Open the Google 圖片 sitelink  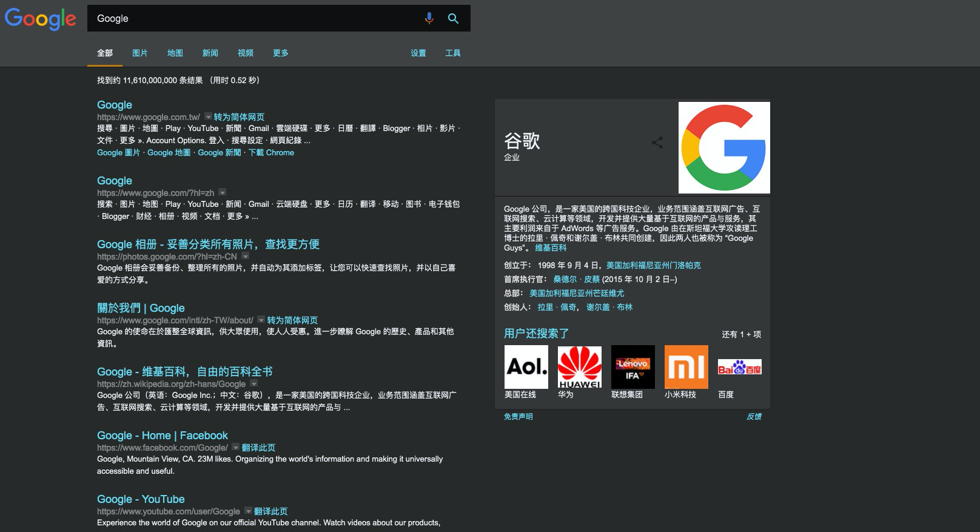118,153
